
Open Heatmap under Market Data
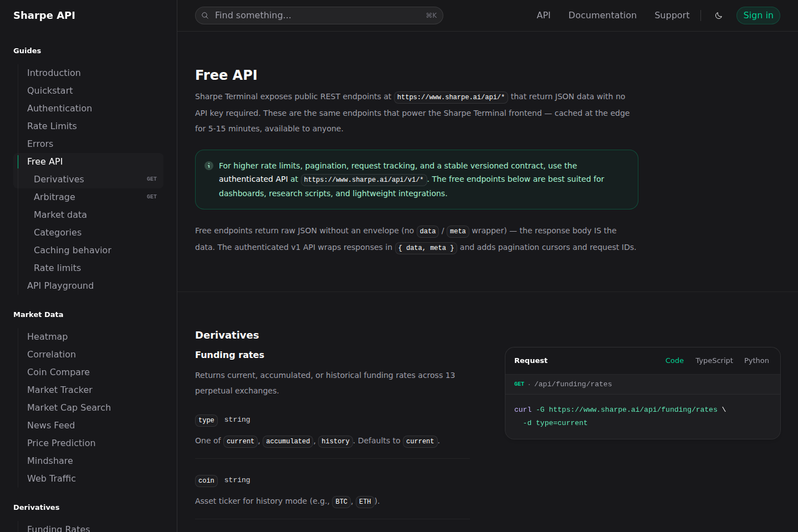coord(47,336)
